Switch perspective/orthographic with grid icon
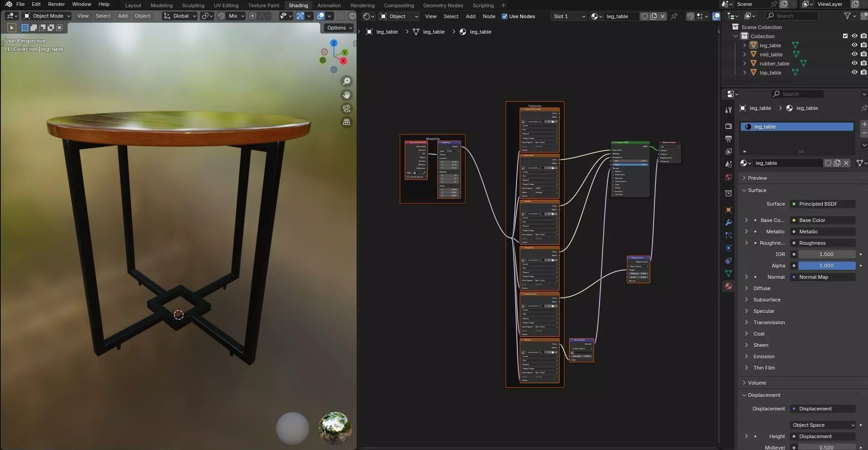The width and height of the screenshot is (868, 450). click(x=347, y=122)
